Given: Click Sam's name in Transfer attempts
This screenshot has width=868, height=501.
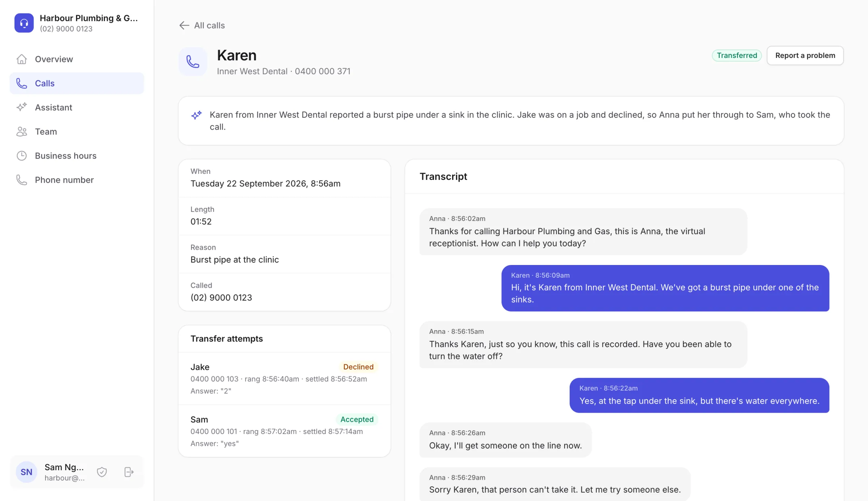Looking at the screenshot, I should point(199,420).
